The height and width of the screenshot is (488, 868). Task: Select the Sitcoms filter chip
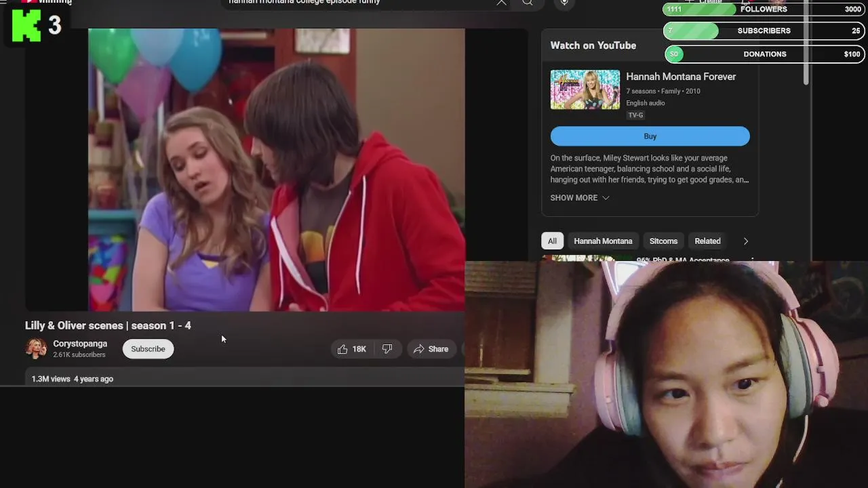(663, 241)
